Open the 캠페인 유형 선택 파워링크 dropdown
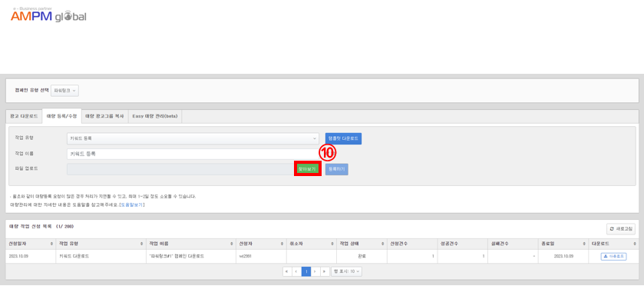The image size is (644, 286). [65, 91]
